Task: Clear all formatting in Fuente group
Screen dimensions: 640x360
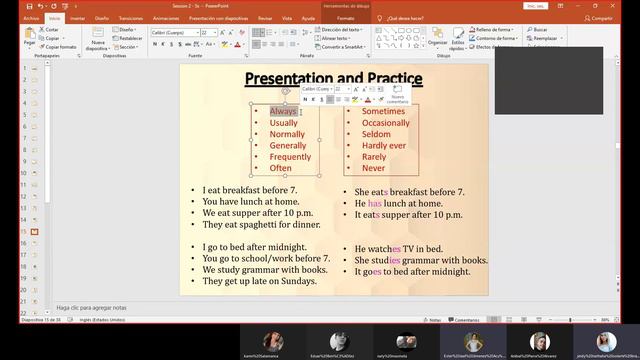Action: (x=242, y=33)
